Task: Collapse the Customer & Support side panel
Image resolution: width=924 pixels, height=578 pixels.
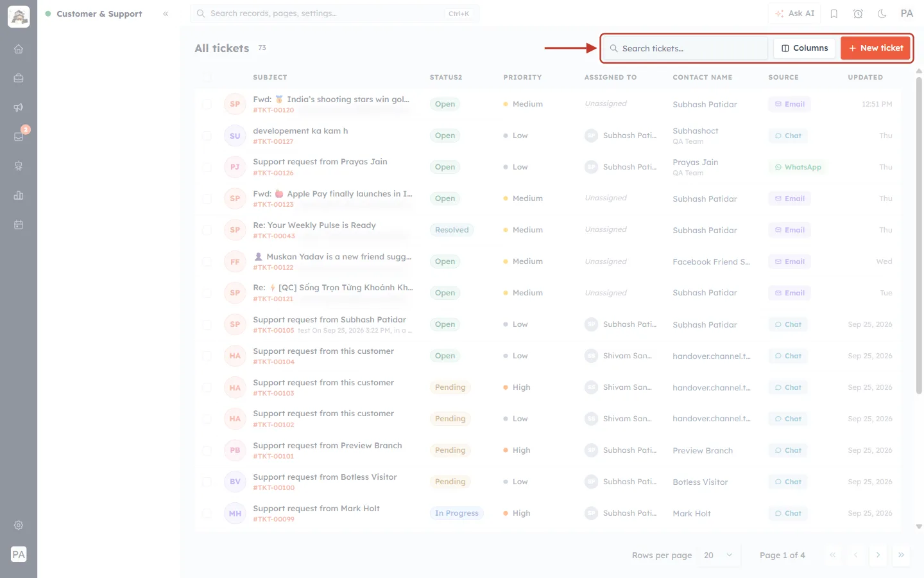Action: coord(166,13)
